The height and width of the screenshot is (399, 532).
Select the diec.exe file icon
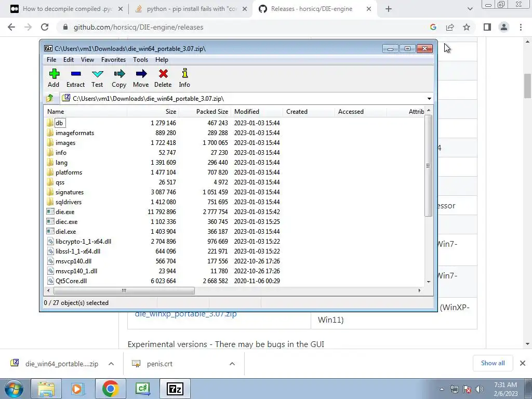click(x=50, y=221)
